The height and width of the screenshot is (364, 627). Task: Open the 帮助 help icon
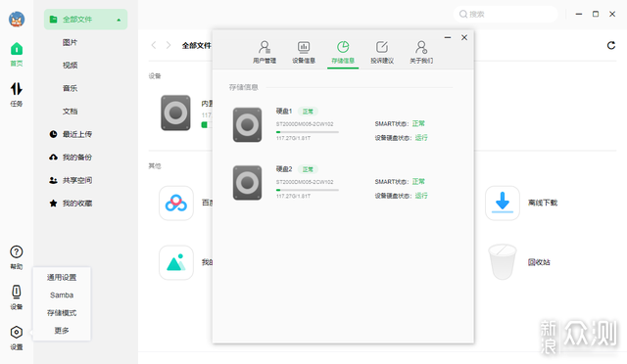point(17,251)
